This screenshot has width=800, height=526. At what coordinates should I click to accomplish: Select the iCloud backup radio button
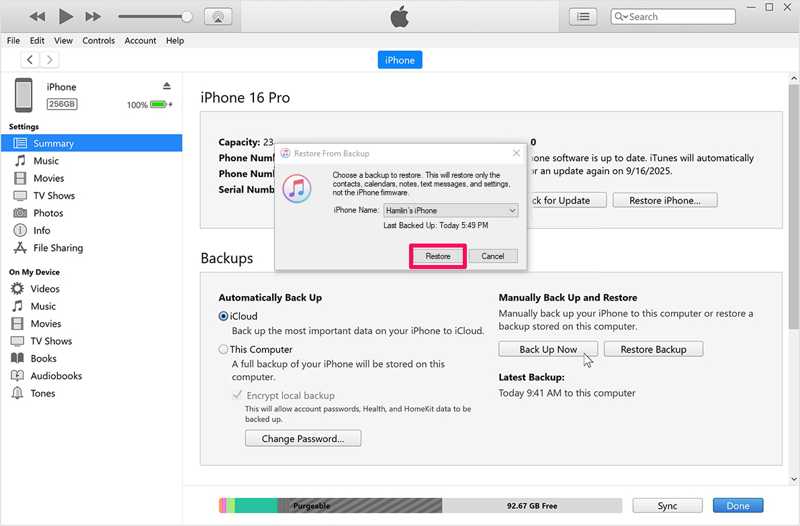click(x=223, y=316)
